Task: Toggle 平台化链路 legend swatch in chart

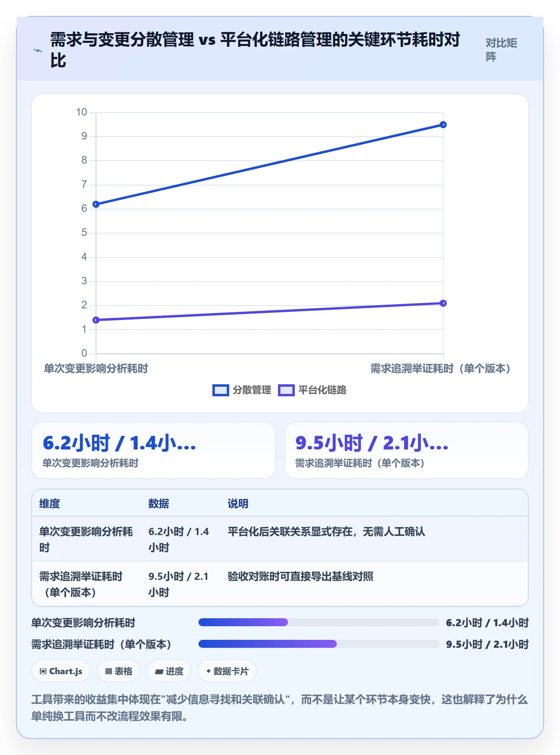Action: pos(286,390)
